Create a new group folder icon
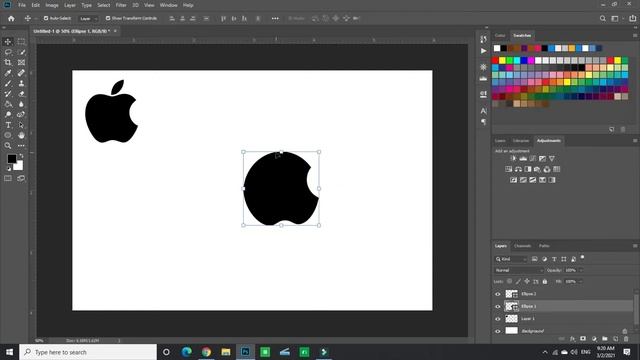The image size is (640, 360). point(604,339)
